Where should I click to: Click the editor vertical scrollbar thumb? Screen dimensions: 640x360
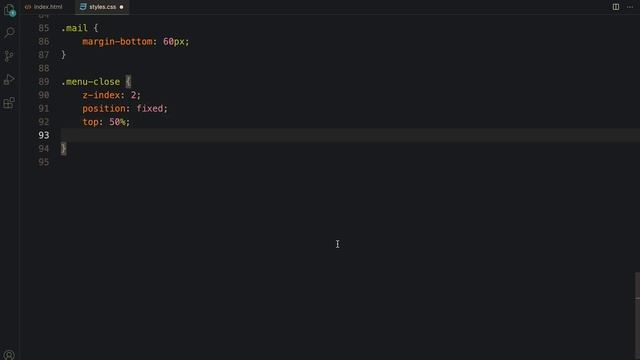tap(637, 316)
